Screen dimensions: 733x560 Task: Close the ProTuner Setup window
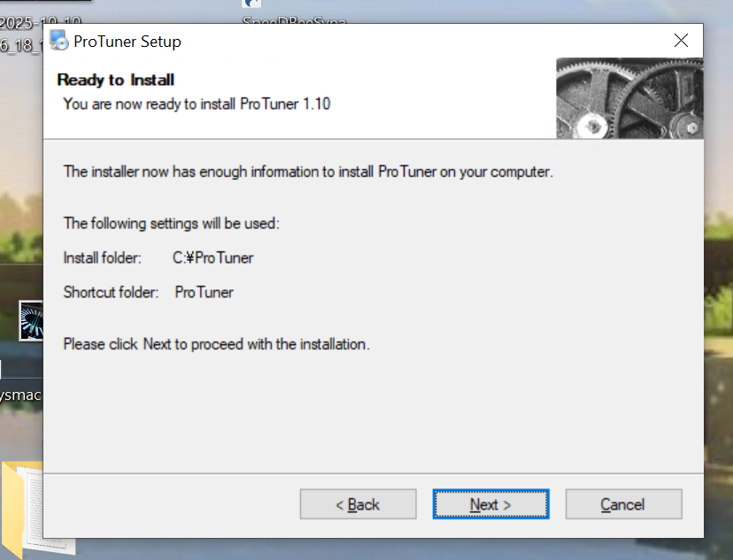(x=681, y=41)
